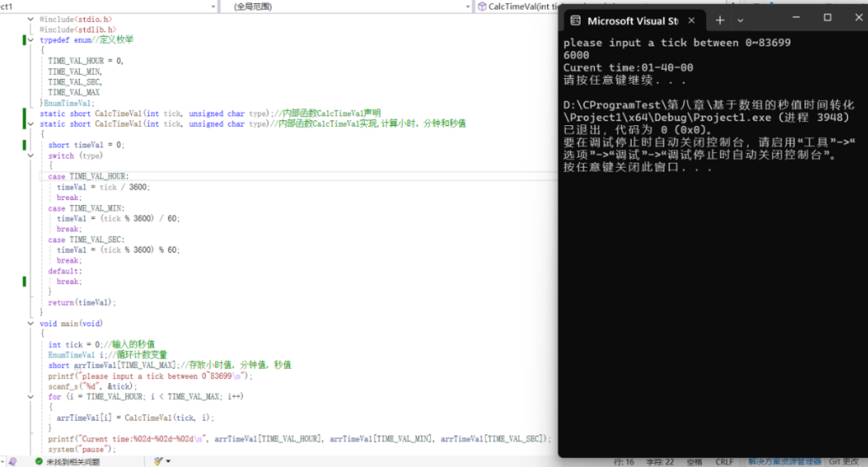Open the code cleanup broom icon
The height and width of the screenshot is (467, 868).
(x=159, y=461)
